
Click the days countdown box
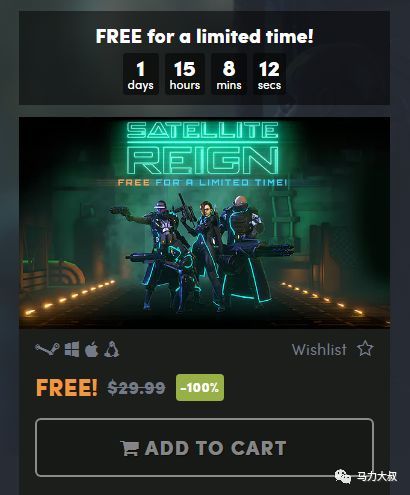pos(141,74)
